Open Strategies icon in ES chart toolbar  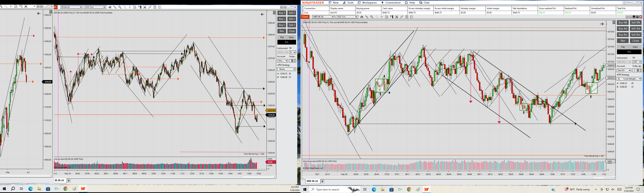pos(150,7)
